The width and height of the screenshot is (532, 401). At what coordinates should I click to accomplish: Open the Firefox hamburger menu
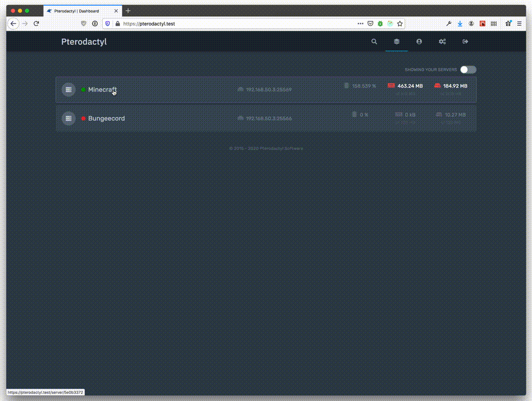pyautogui.click(x=519, y=23)
